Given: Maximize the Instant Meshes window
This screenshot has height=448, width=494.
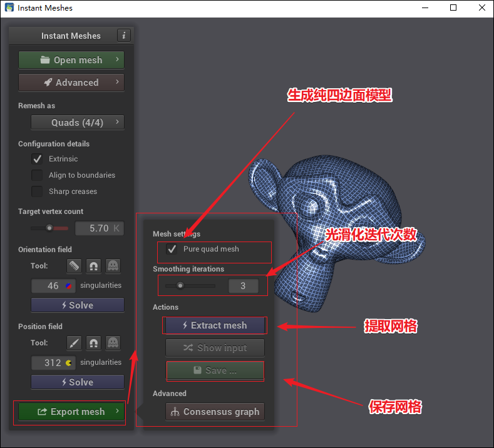Looking at the screenshot, I should point(453,8).
